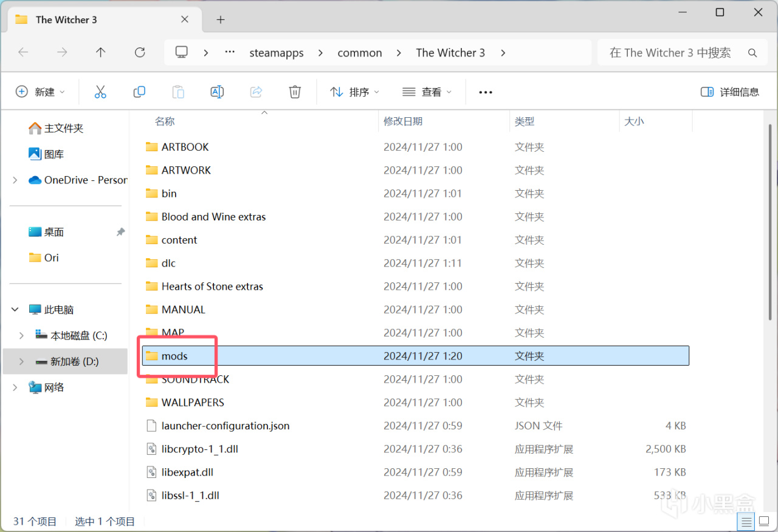Viewport: 778px width, 532px height.
Task: Click chevron after The Witcher 3 breadcrumb
Action: click(503, 53)
